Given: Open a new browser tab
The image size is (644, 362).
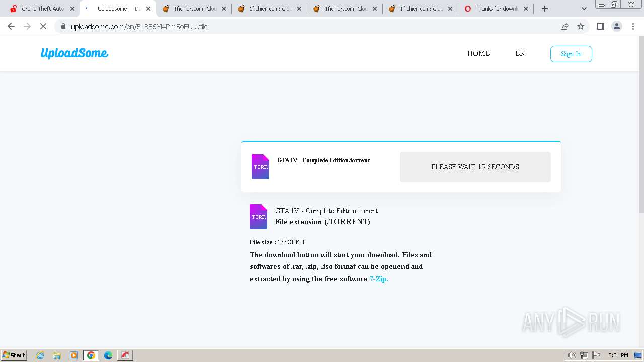Looking at the screenshot, I should (x=545, y=9).
